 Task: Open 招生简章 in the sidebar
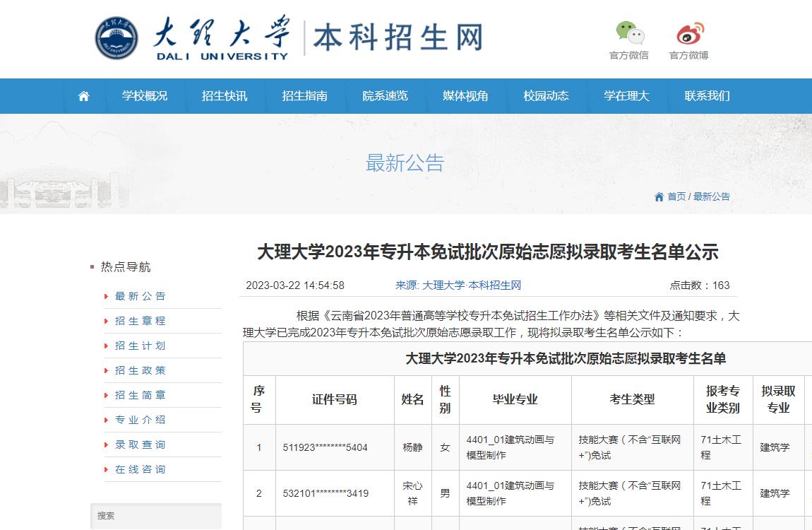coord(141,395)
